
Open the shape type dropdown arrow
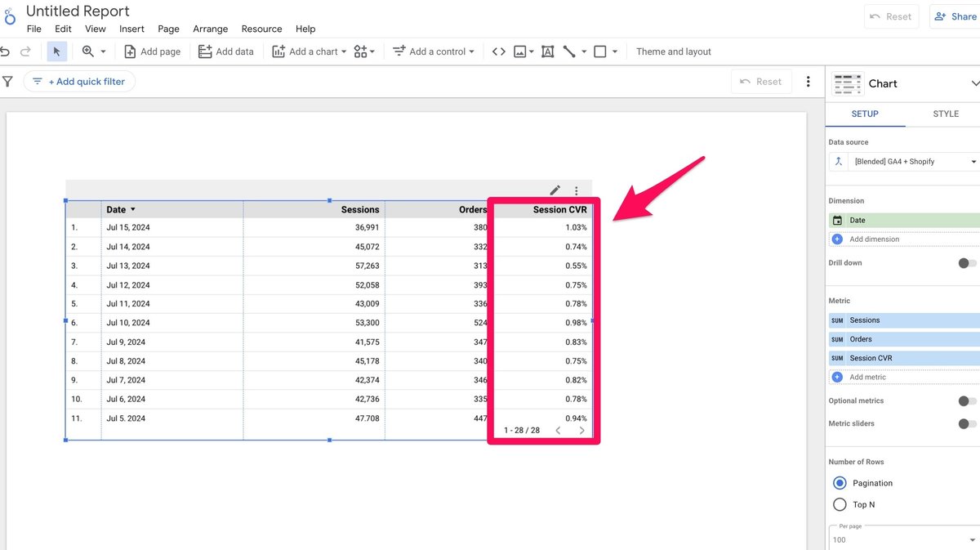pos(615,51)
